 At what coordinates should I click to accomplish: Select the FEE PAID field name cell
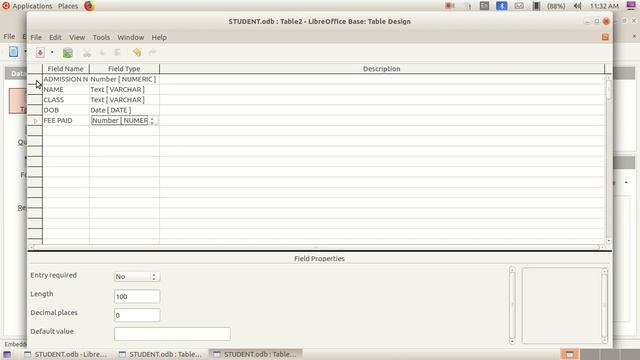tap(66, 120)
